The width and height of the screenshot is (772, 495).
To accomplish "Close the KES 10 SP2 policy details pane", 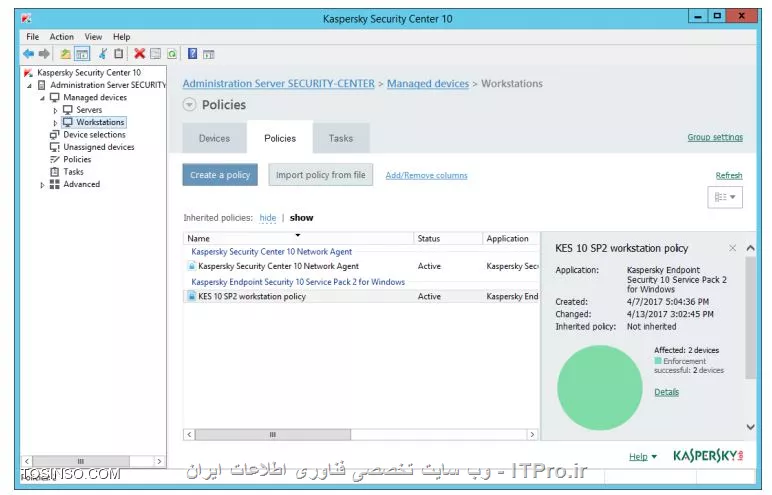I will 733,248.
